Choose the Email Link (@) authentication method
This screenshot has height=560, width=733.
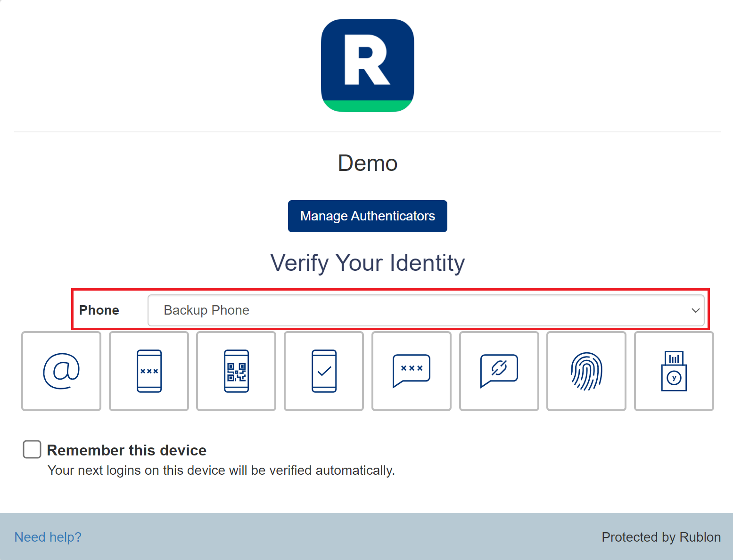[x=61, y=371]
